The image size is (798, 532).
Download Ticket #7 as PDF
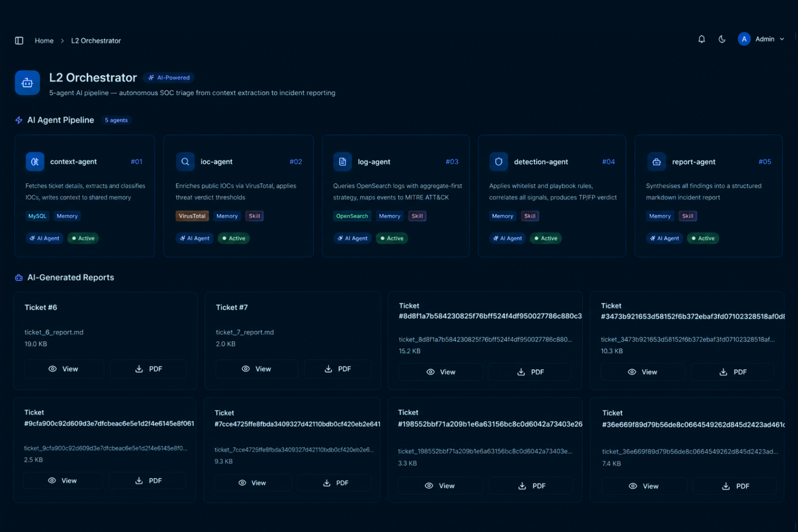[x=338, y=369]
